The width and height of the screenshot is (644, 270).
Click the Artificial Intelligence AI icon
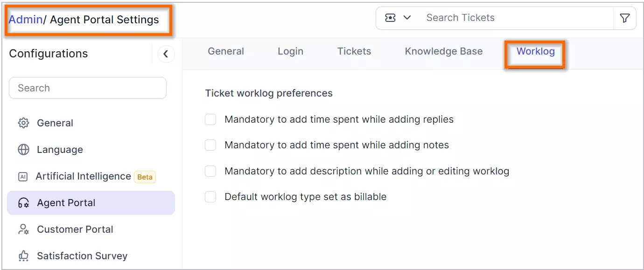[x=23, y=177]
